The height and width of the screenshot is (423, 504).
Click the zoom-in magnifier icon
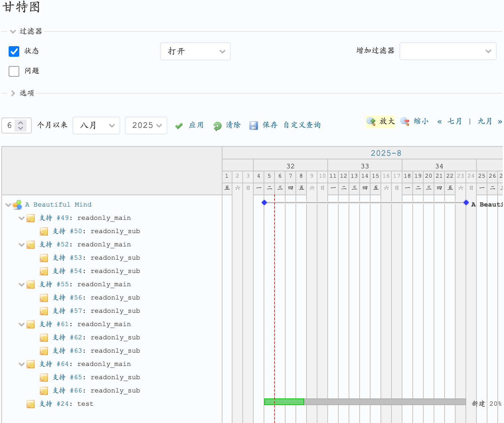tap(371, 122)
